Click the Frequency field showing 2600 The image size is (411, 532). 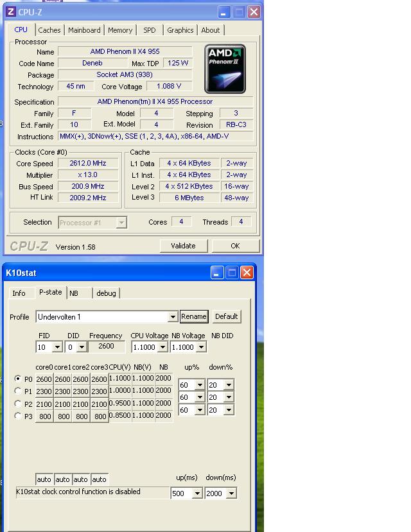coord(106,347)
